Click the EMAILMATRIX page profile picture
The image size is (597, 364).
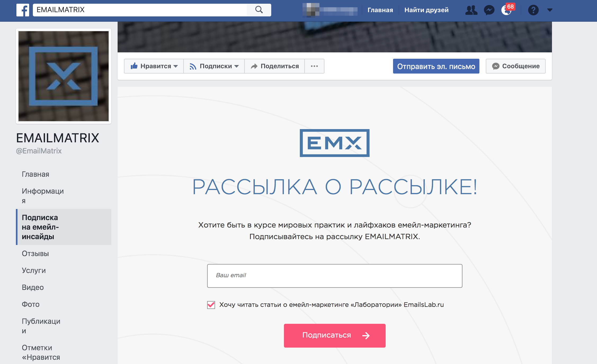pyautogui.click(x=64, y=76)
